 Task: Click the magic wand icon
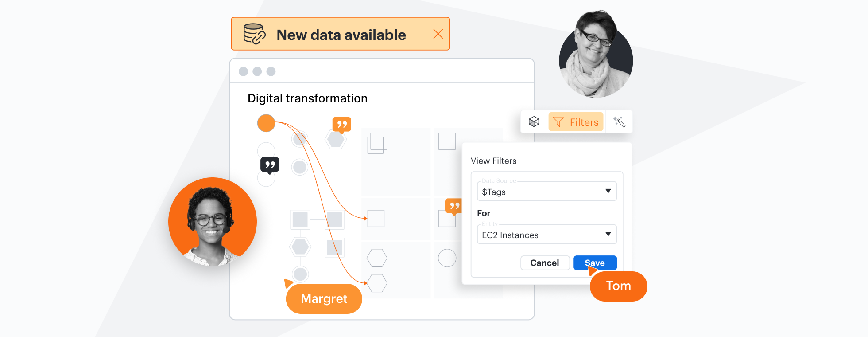pos(619,122)
